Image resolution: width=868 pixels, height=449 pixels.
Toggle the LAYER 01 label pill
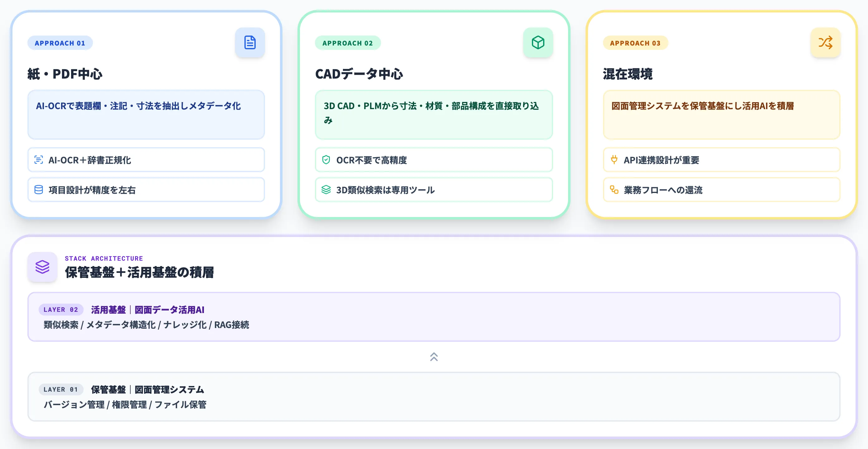[x=61, y=390]
